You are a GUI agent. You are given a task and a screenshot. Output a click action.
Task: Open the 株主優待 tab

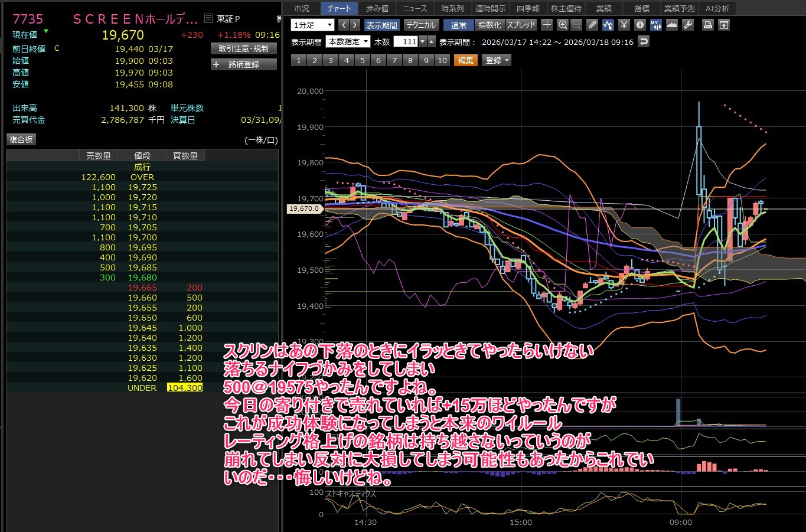[x=566, y=8]
